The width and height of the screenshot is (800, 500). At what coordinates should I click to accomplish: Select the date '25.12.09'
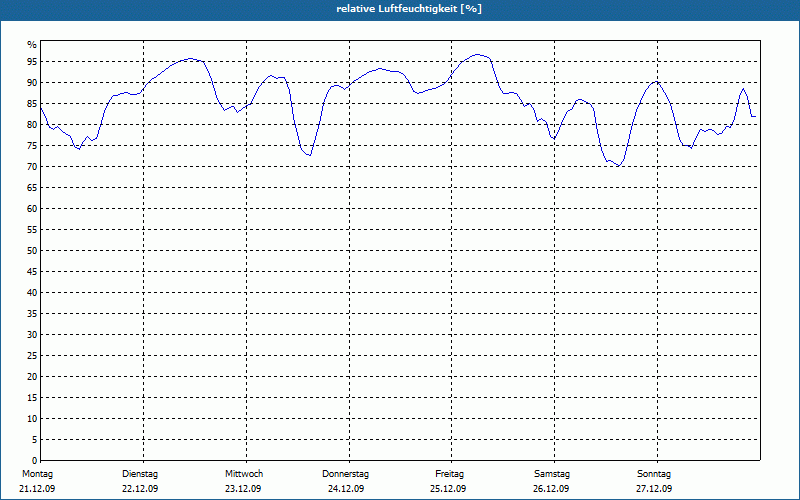[448, 489]
